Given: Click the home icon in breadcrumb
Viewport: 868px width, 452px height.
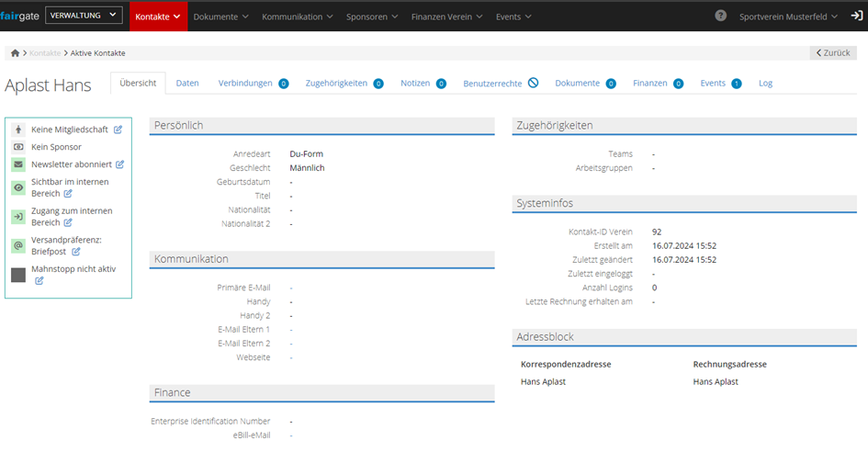Looking at the screenshot, I should point(16,53).
